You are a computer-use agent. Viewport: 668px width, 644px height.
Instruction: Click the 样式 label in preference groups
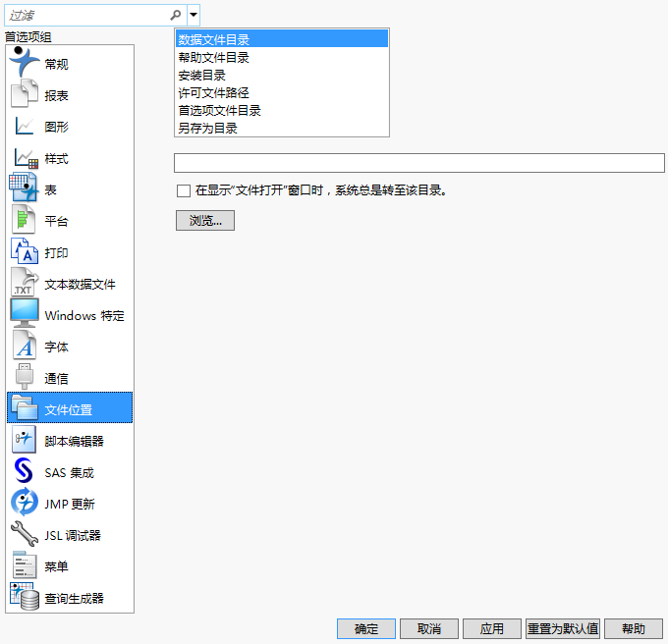coord(57,159)
